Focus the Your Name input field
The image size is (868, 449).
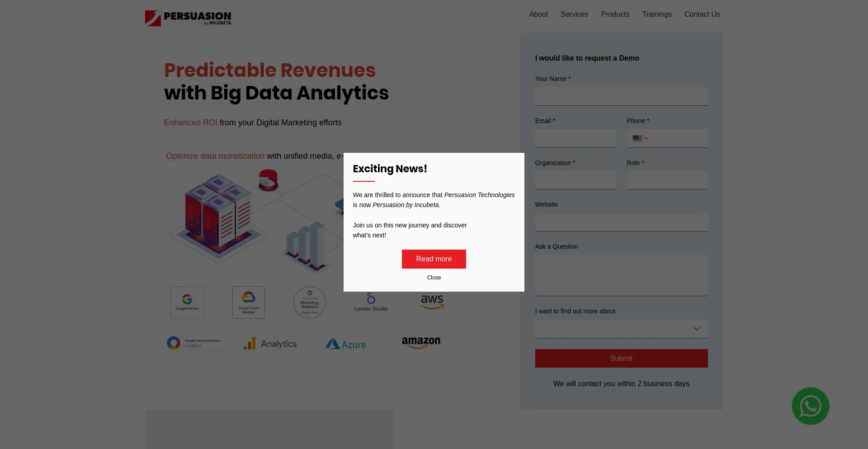coord(621,97)
